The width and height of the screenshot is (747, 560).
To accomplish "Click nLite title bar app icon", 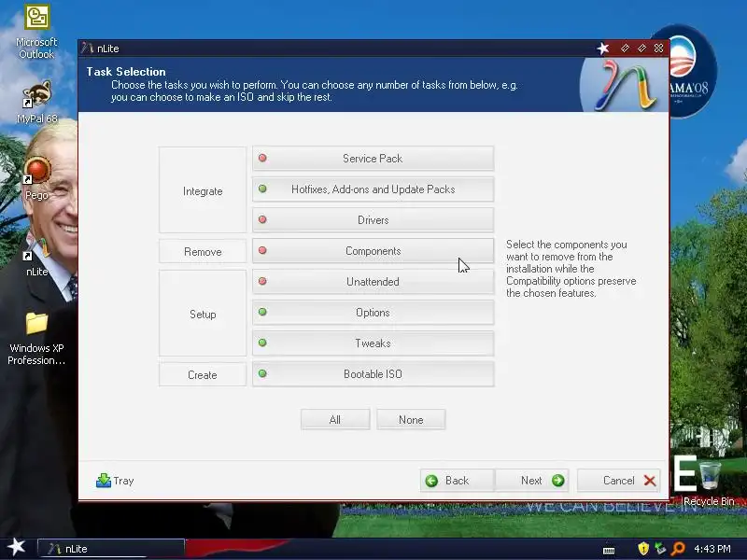I will [x=87, y=49].
